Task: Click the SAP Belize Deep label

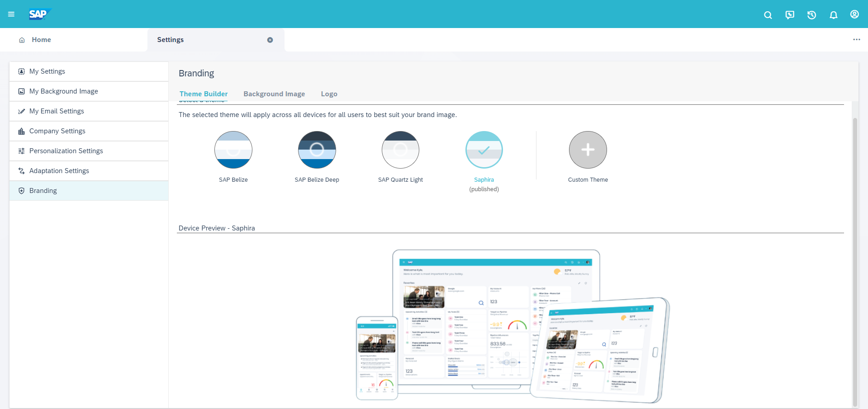Action: point(317,180)
